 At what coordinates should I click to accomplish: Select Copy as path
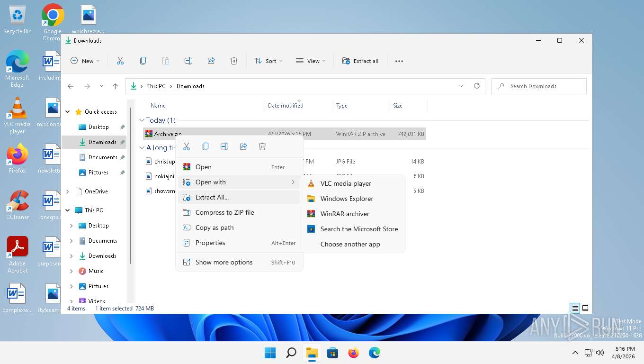click(x=239, y=227)
